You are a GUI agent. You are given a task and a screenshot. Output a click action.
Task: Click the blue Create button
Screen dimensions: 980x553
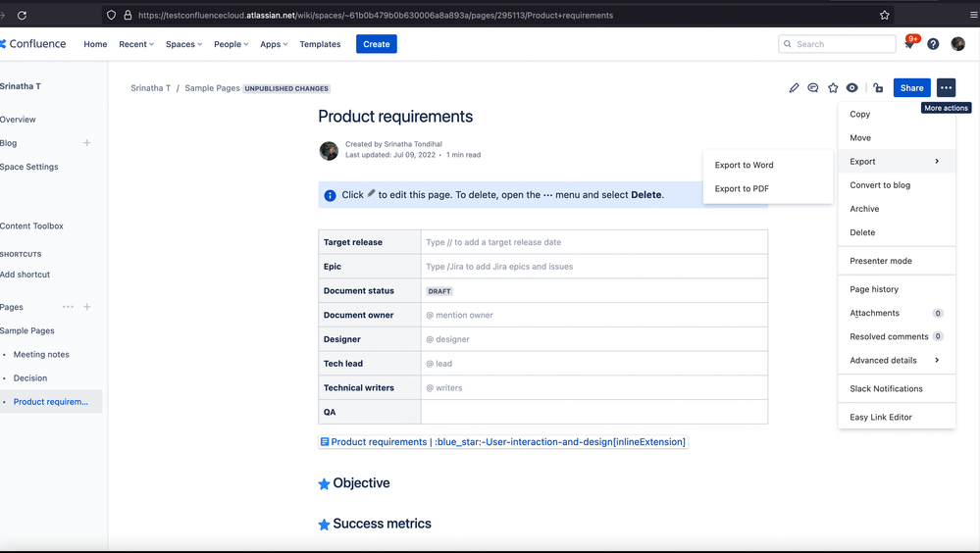(377, 44)
